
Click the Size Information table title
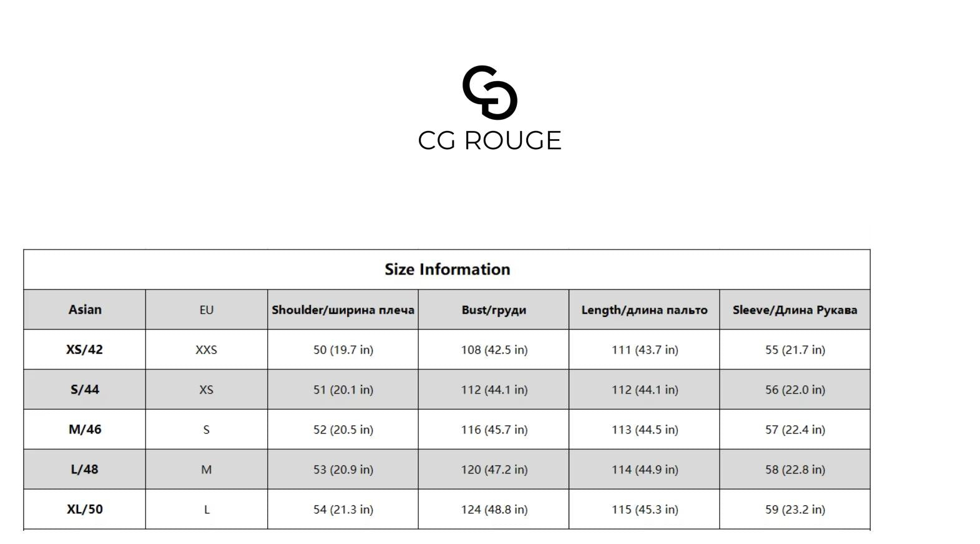coord(447,270)
